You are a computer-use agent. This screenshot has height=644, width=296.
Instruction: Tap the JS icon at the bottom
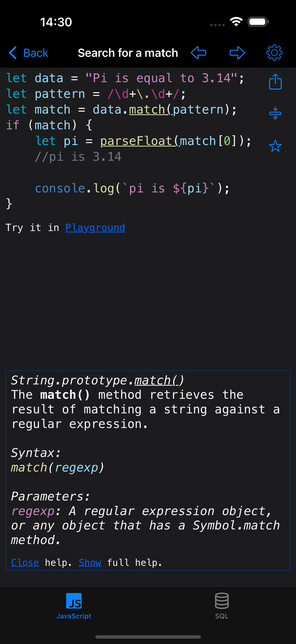[x=74, y=601]
